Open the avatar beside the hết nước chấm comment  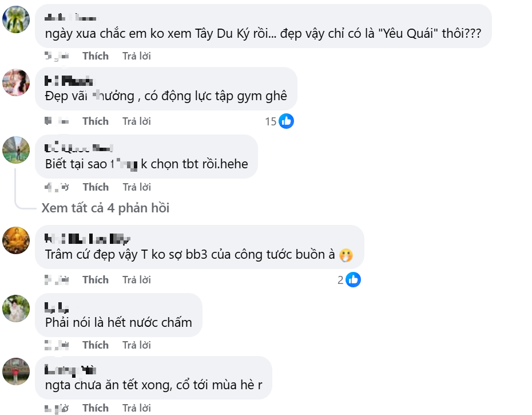(x=16, y=309)
